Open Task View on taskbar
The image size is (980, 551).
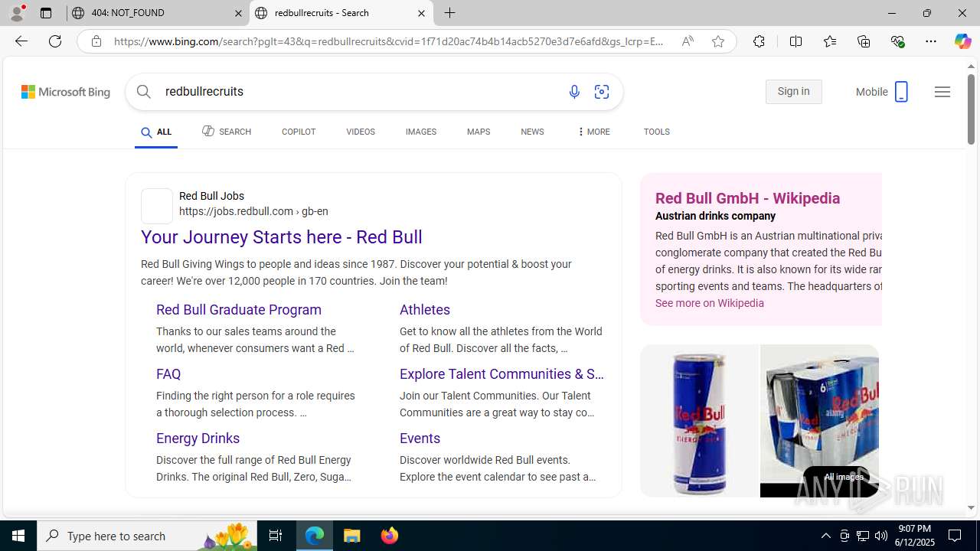[276, 536]
